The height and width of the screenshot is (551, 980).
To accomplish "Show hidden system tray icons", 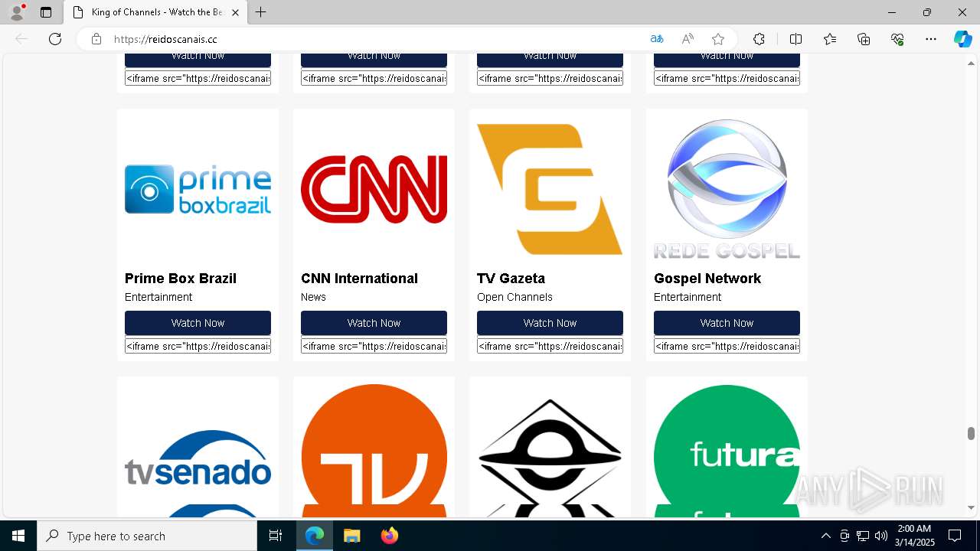I will coord(825,536).
